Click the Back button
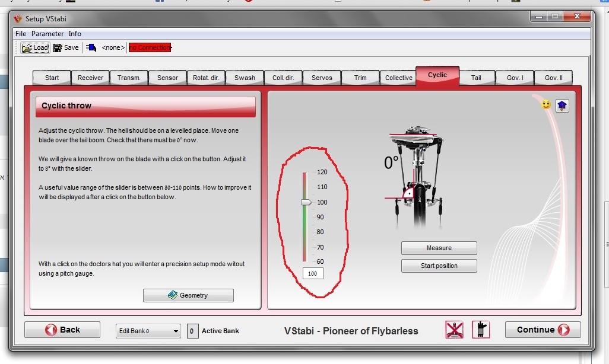 click(x=62, y=330)
